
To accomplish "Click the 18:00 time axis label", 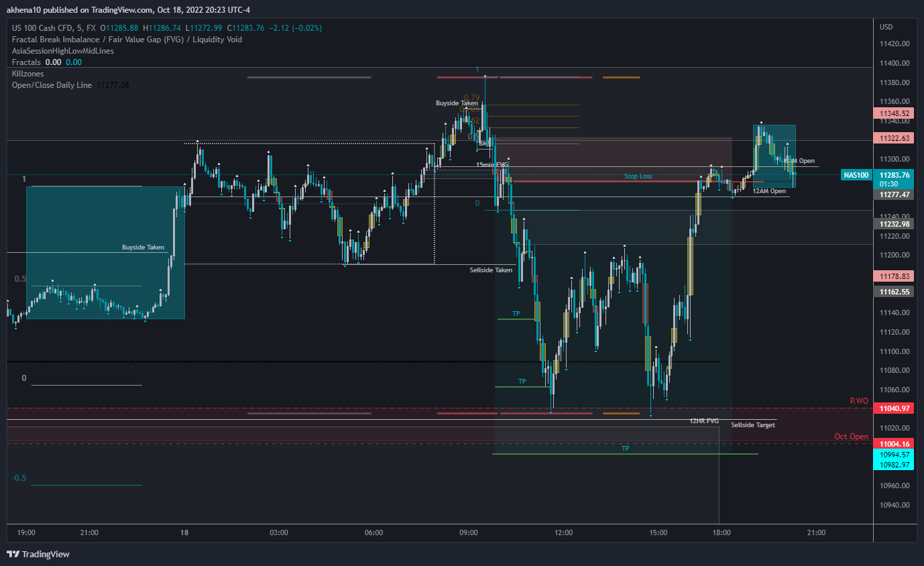I will tap(721, 532).
